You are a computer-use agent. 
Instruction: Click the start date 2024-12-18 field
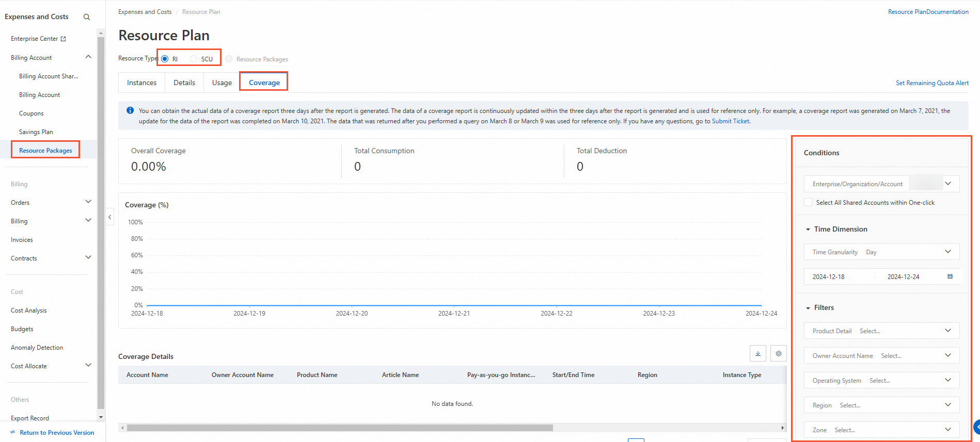click(x=829, y=277)
